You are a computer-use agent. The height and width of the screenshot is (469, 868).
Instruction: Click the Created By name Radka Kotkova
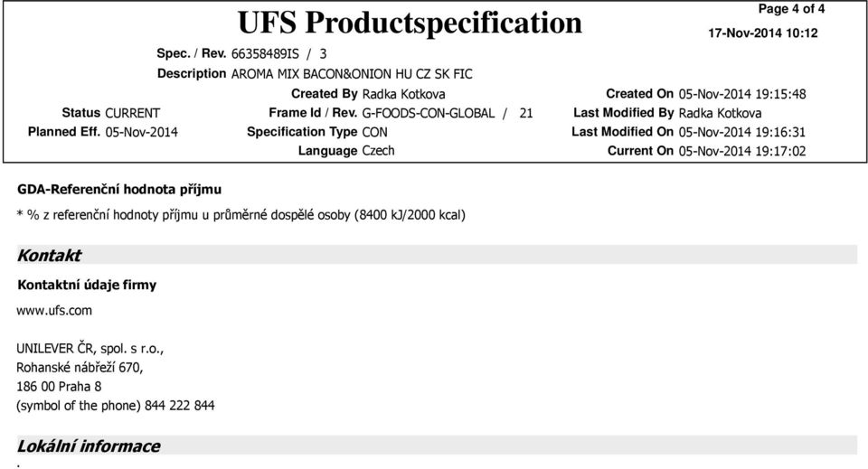[x=403, y=94]
